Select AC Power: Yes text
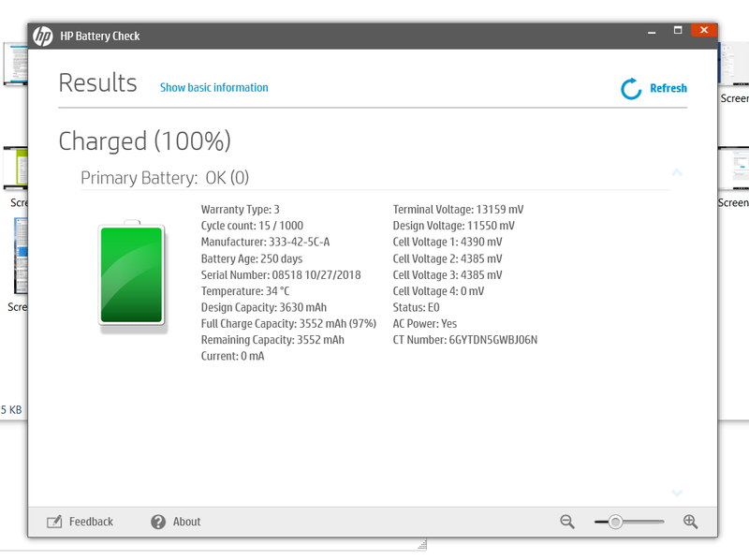The width and height of the screenshot is (749, 560). [x=425, y=323]
